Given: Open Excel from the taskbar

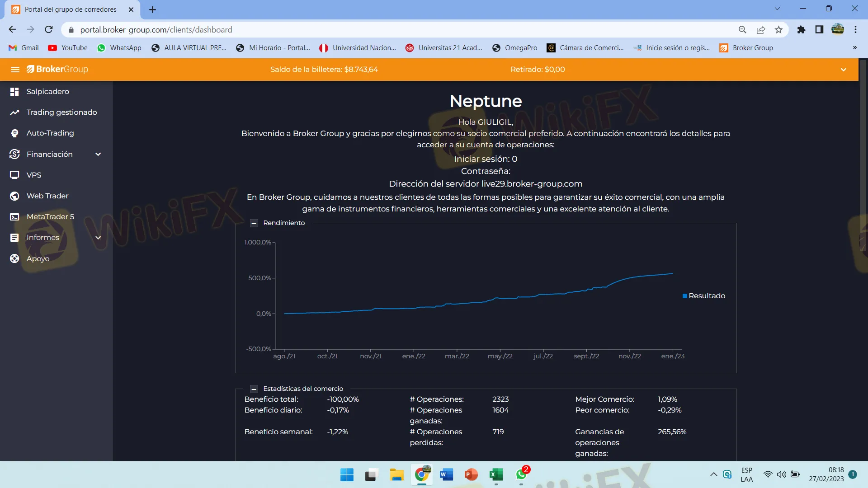Looking at the screenshot, I should click(496, 475).
